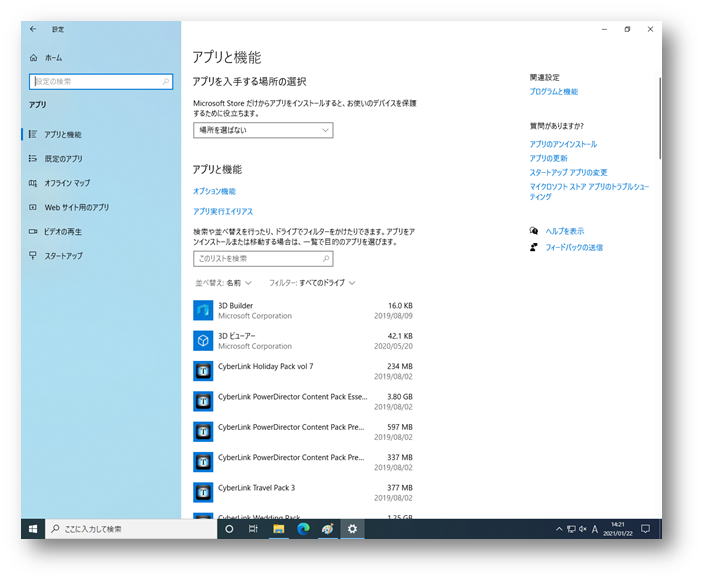Open the Action Center notification icon
The image size is (704, 581).
coord(646,529)
